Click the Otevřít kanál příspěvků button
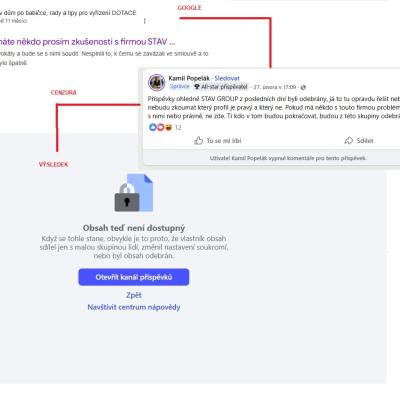 134,277
